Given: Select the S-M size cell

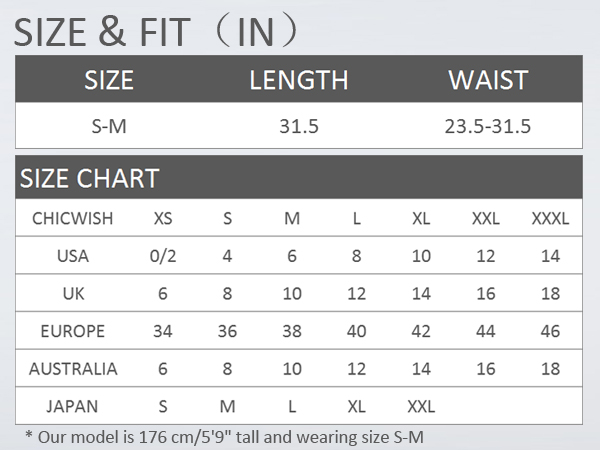Looking at the screenshot, I should coord(109,126).
